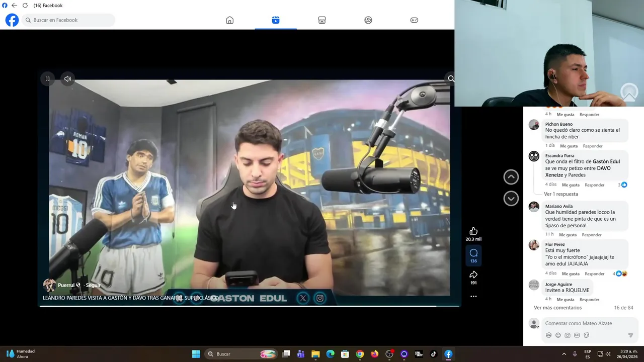Open the Reels/Video tab icon

(x=276, y=20)
